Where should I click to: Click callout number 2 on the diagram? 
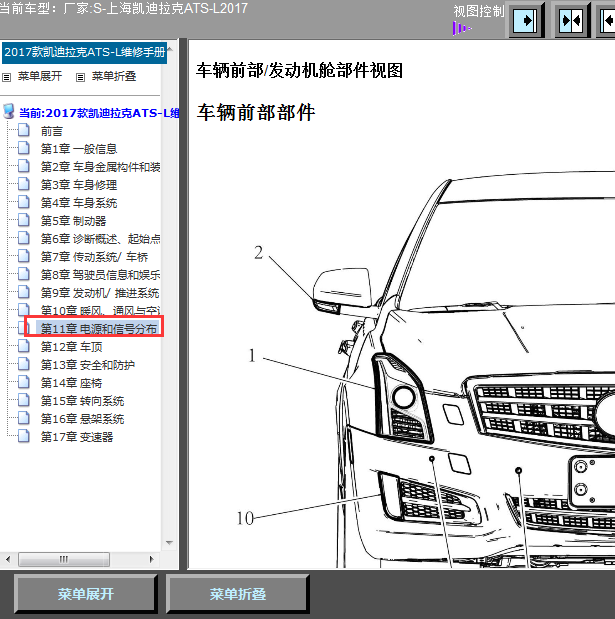(x=259, y=253)
